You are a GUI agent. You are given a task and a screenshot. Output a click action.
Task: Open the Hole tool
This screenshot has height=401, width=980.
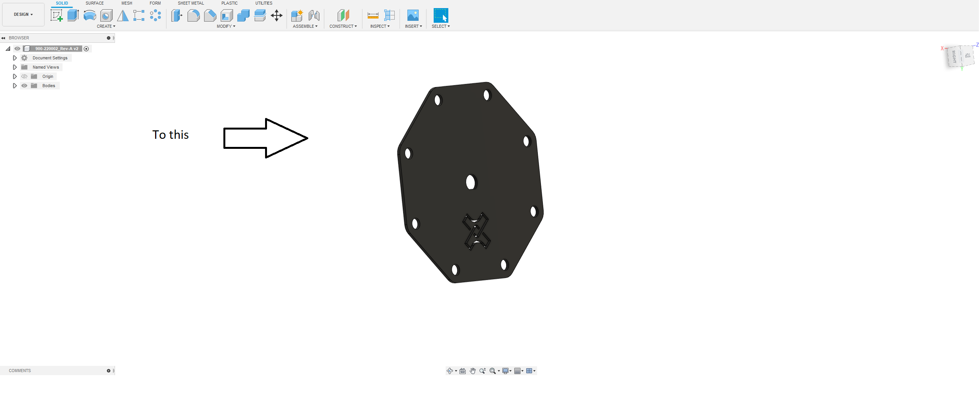[x=106, y=15]
